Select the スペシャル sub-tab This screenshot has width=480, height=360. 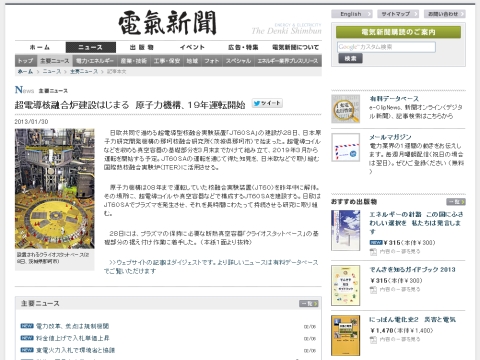tap(238, 61)
